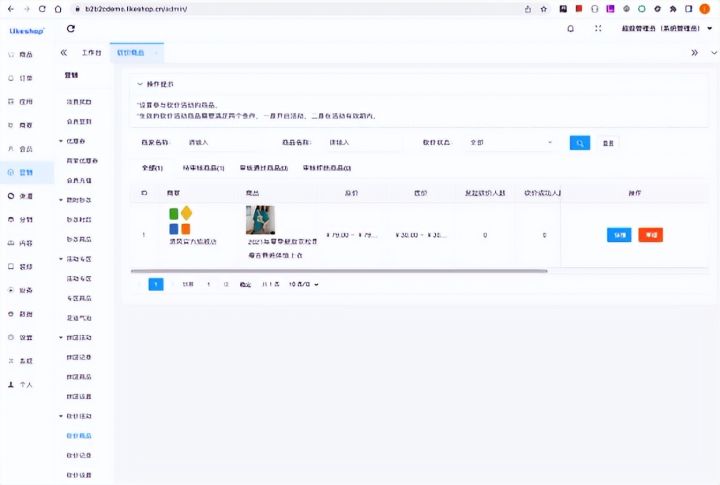This screenshot has width=720, height=485.
Task: Click the horizontal table scrollbar
Action: (339, 271)
